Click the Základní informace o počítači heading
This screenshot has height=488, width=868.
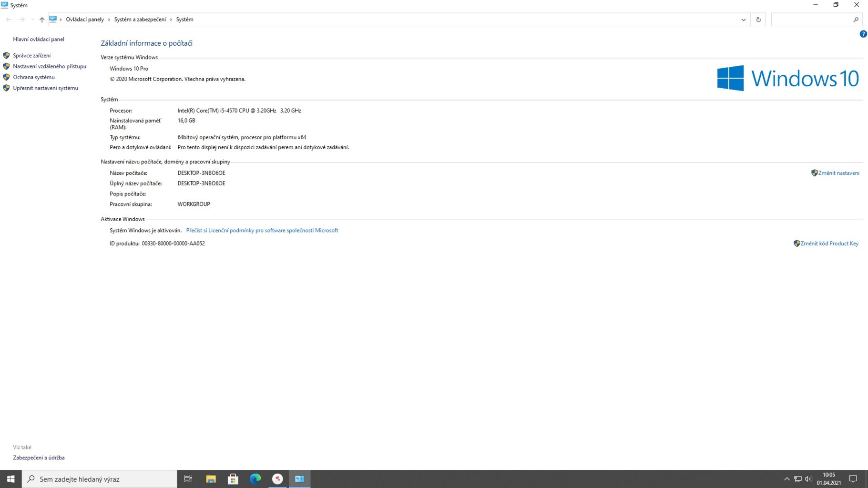(x=147, y=43)
